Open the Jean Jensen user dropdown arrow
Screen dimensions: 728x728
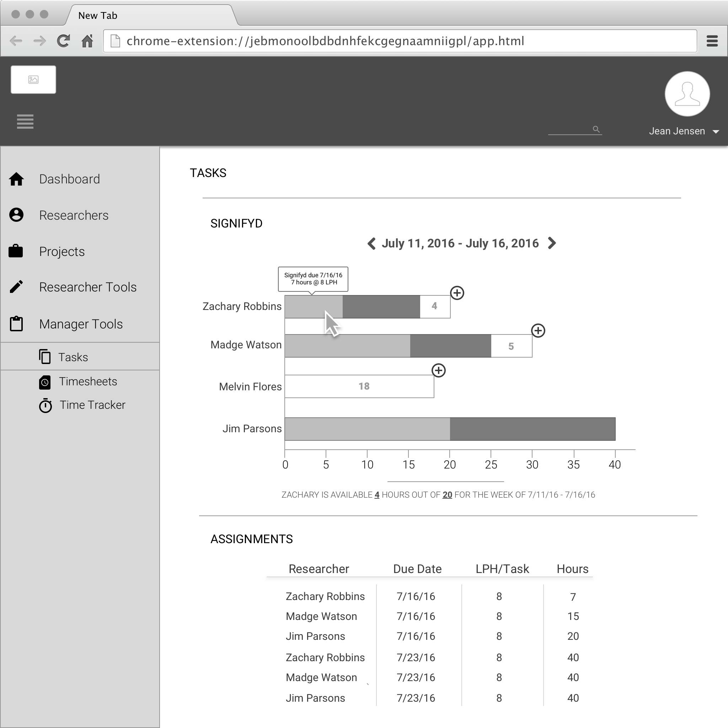click(716, 132)
